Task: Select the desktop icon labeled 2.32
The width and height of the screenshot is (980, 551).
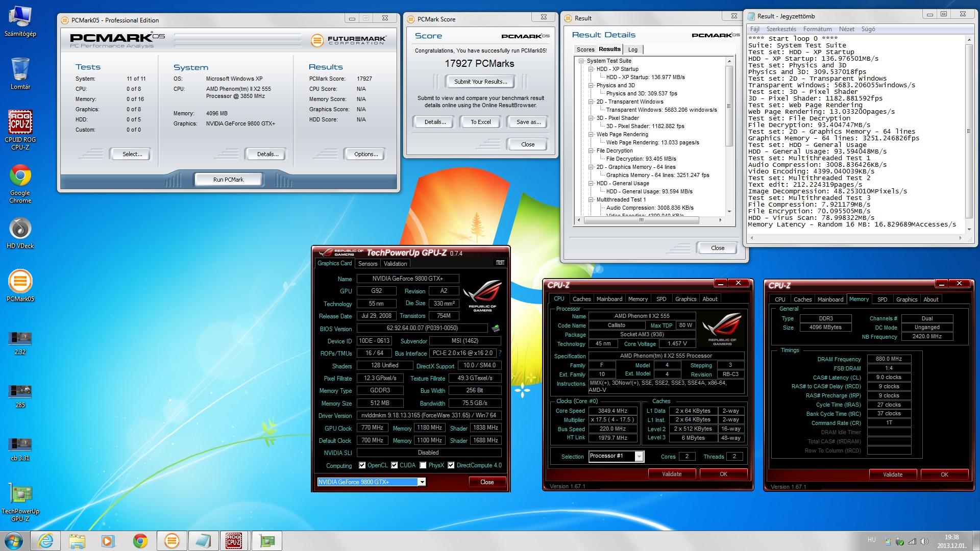Action: click(x=20, y=343)
